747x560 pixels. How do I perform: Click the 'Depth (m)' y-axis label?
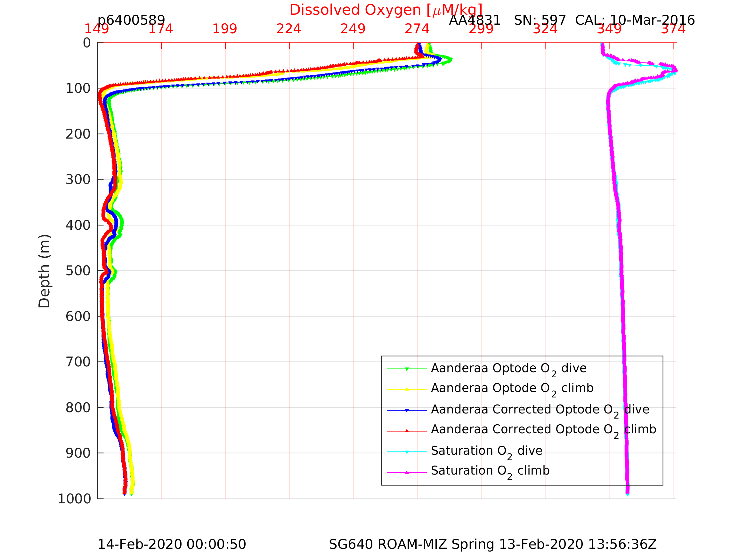pos(44,271)
